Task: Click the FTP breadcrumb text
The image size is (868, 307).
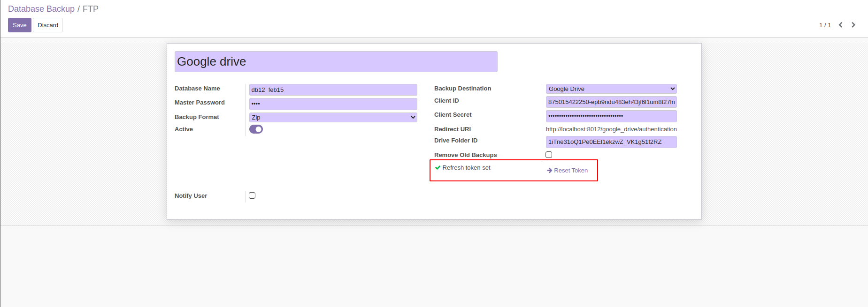Action: tap(91, 9)
